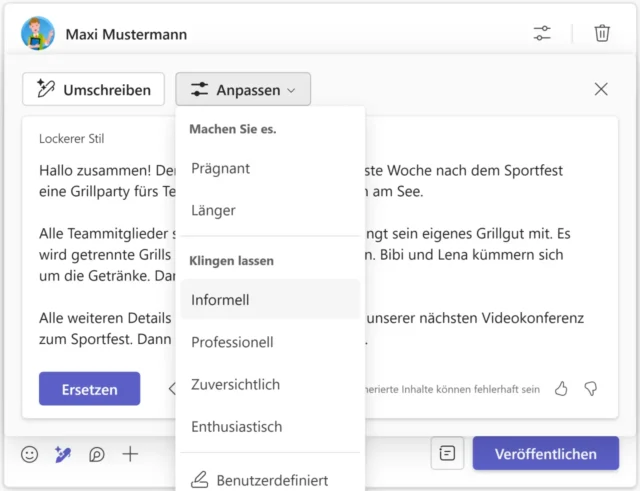Select the Informell tone

point(221,299)
